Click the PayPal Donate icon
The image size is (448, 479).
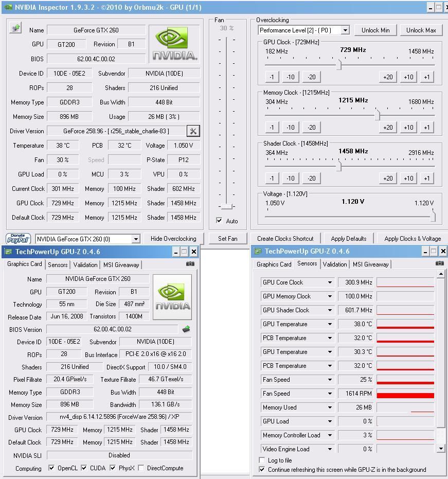click(x=18, y=239)
